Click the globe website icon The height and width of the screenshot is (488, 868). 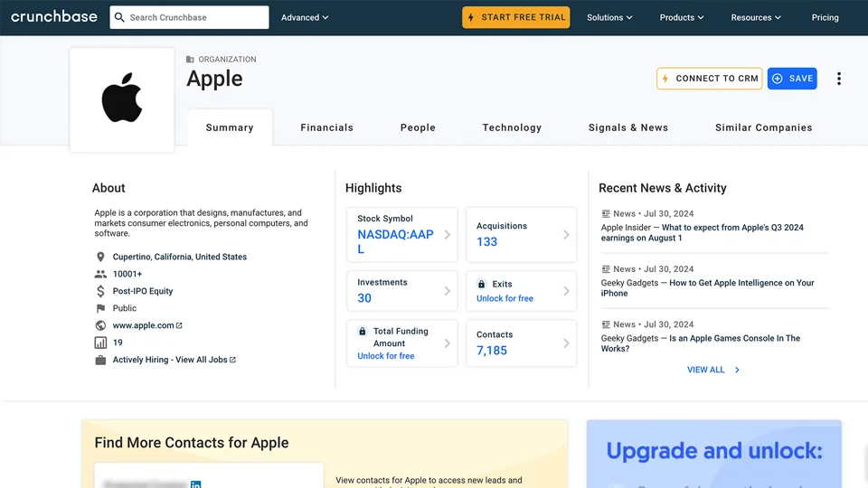(100, 325)
